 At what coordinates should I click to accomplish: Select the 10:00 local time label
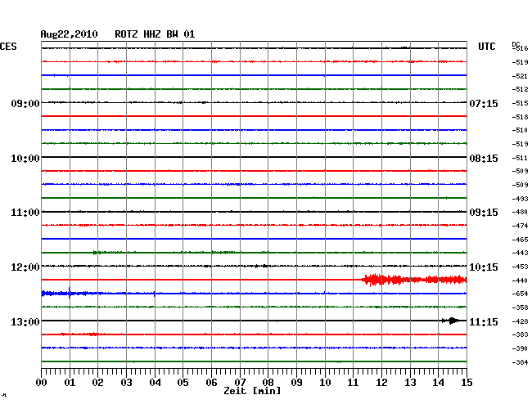coord(25,159)
